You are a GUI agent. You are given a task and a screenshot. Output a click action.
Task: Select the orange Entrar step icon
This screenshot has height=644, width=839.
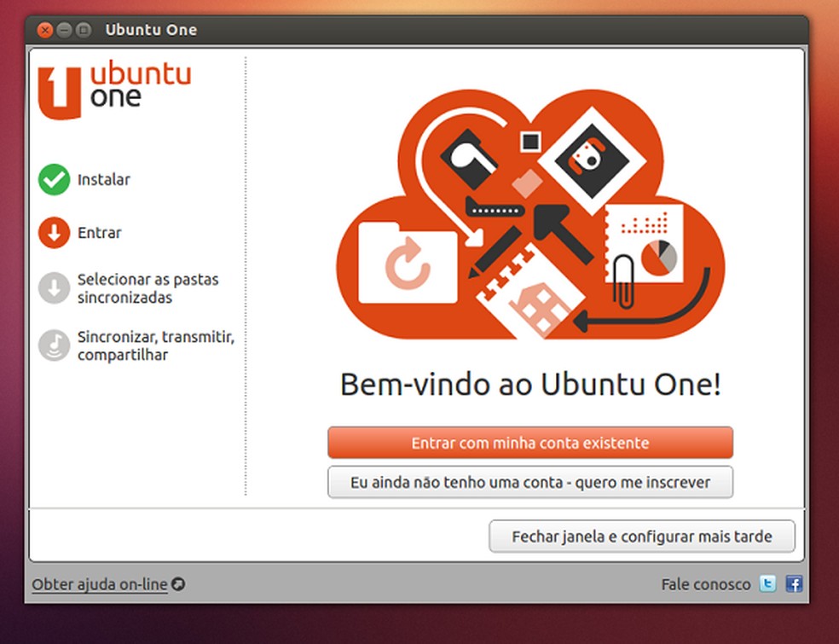point(54,232)
